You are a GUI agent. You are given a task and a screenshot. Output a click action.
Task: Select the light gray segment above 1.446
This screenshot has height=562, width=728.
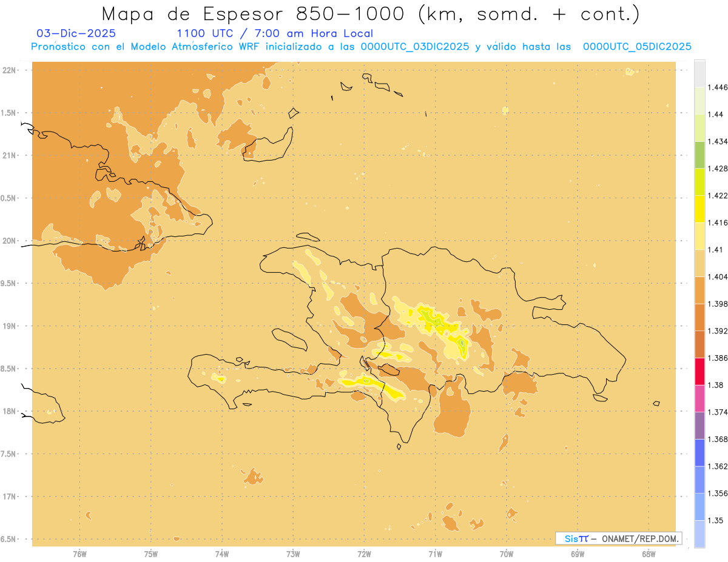(x=699, y=73)
